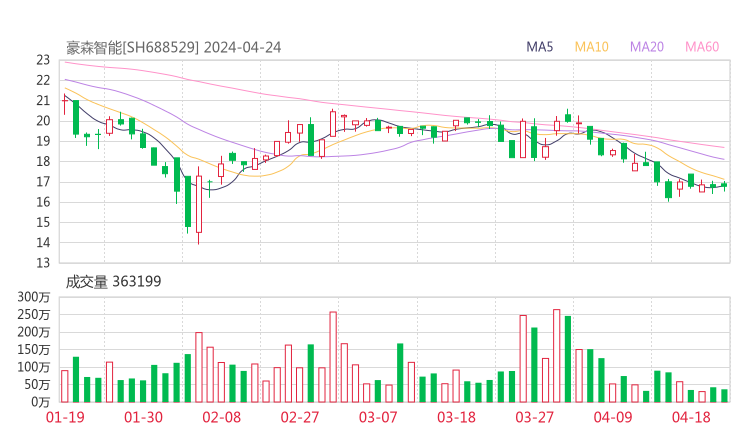Click the long red candlestick with lowest low near 14
740x440 pixels.
coord(199,204)
